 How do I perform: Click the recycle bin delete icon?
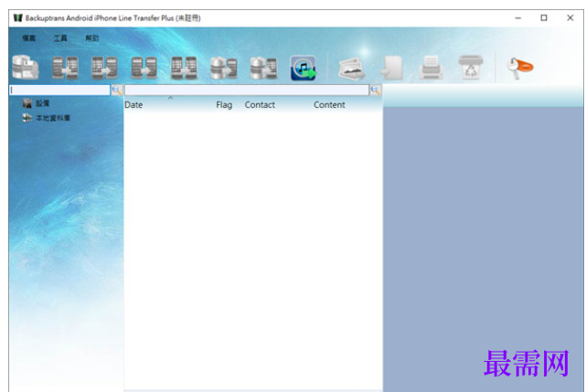[x=471, y=68]
